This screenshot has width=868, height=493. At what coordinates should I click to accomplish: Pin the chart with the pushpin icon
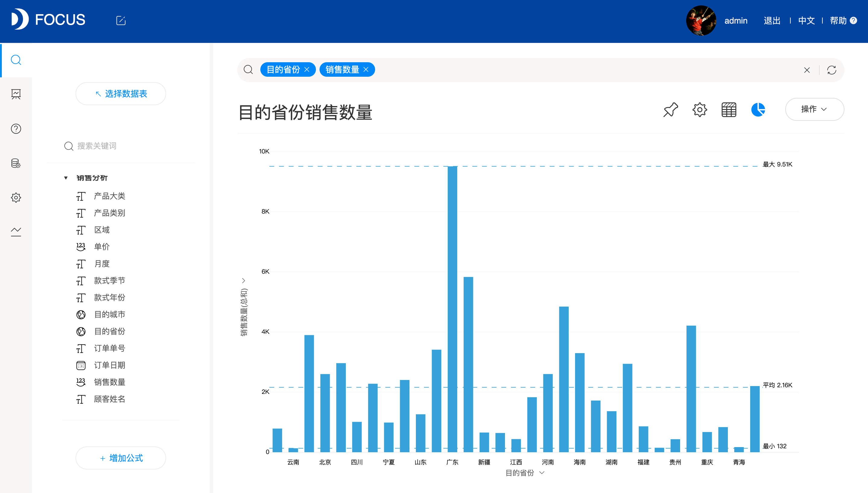[670, 110]
